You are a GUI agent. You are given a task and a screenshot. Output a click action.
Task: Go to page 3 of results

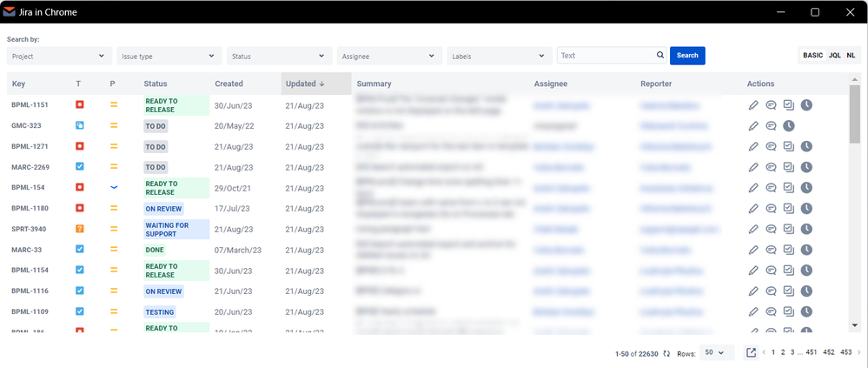[792, 352]
